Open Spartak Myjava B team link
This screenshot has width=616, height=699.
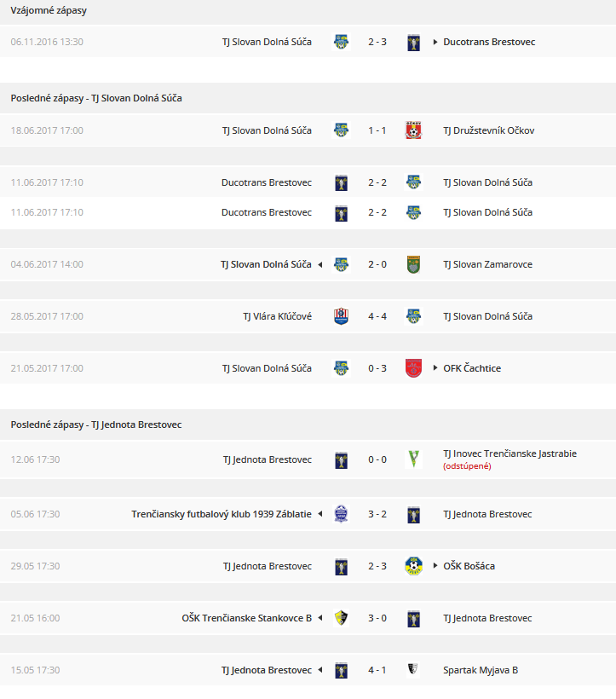click(x=481, y=670)
